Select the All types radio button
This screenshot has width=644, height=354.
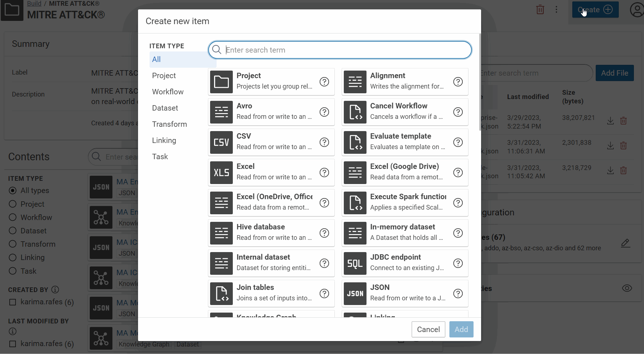(13, 191)
